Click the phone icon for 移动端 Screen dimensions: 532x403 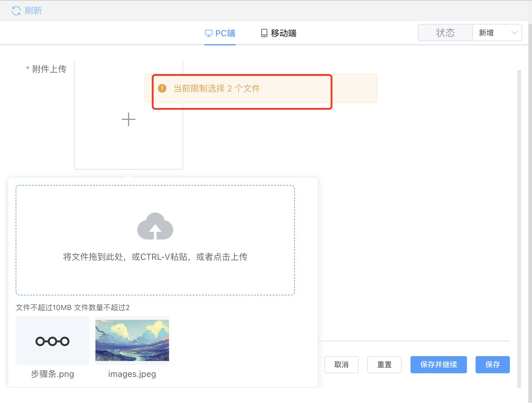[x=264, y=33]
